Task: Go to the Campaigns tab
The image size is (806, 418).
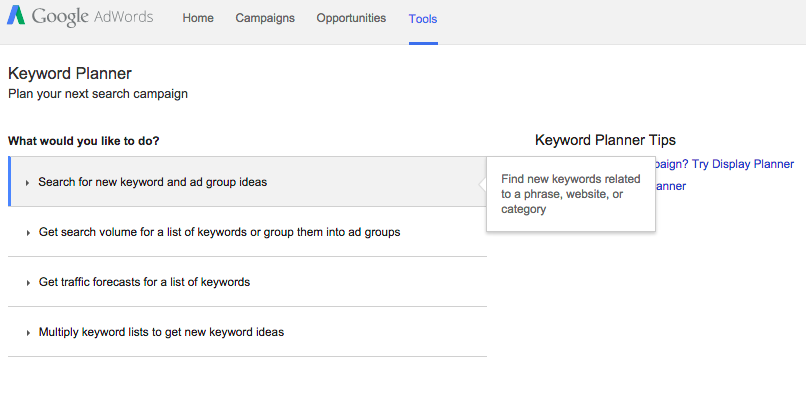Action: point(265,18)
